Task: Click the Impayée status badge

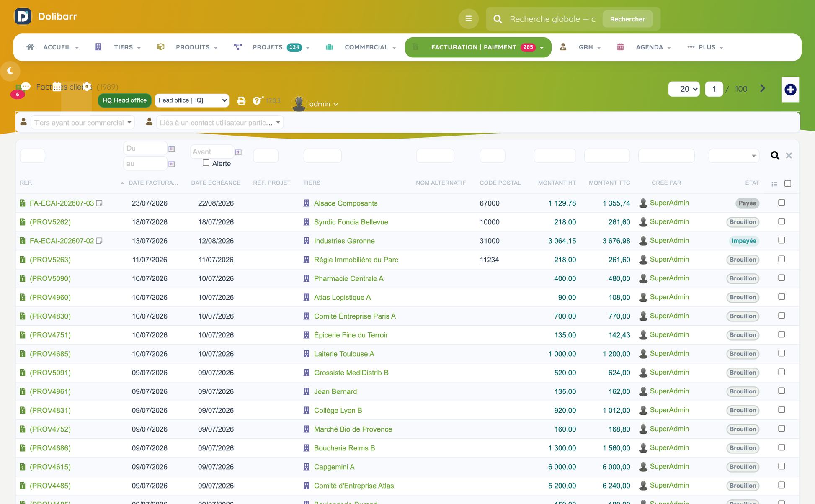Action: point(743,241)
